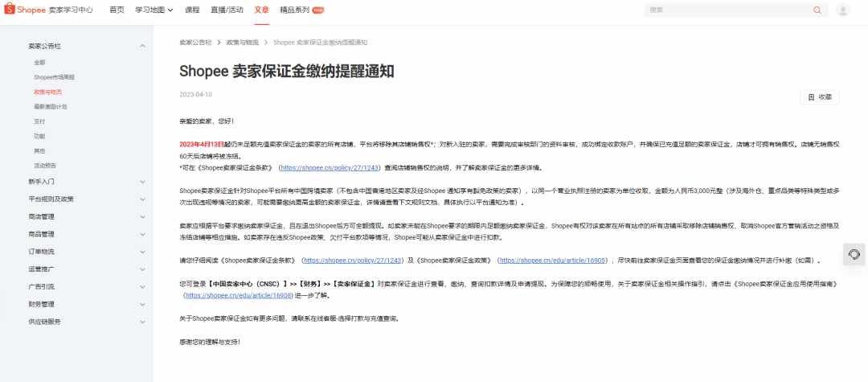Expand the 新手入门 section chevron
Screen dimensions: 868x382
[142, 182]
